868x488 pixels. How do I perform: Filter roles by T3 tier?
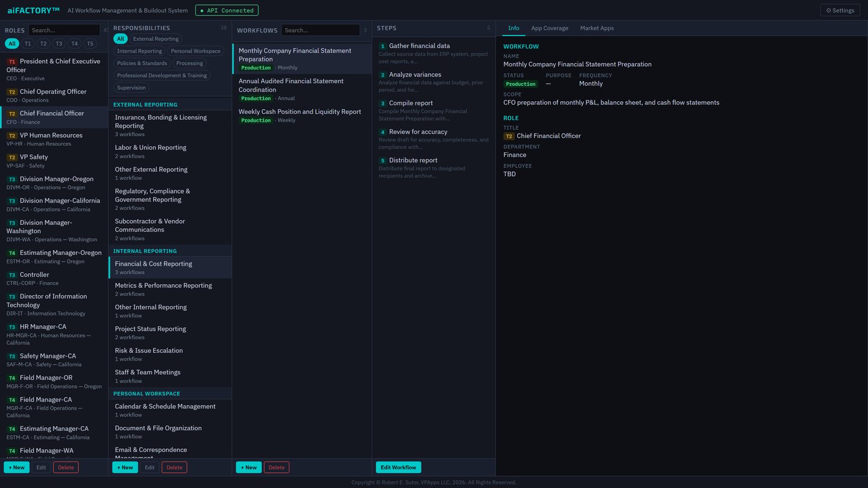click(58, 43)
